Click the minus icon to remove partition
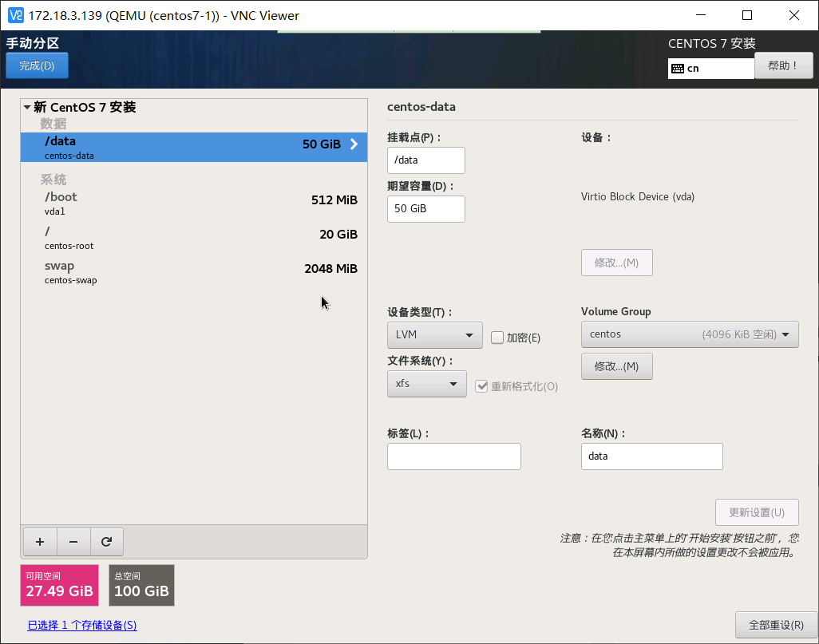Viewport: 819px width, 644px height. pyautogui.click(x=73, y=542)
